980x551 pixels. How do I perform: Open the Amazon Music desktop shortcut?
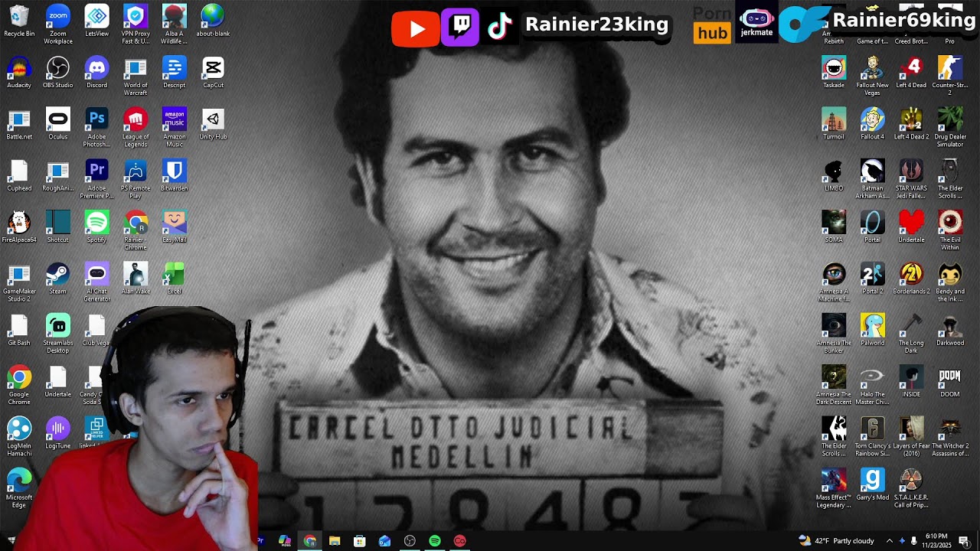pos(175,127)
